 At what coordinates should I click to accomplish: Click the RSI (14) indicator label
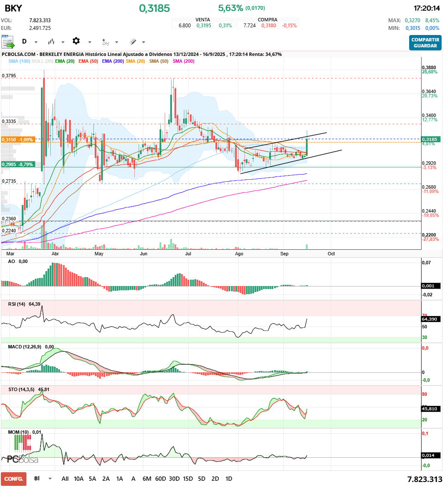[x=17, y=304]
